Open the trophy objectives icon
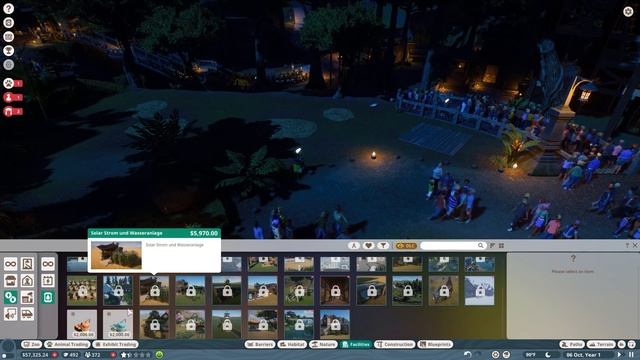This screenshot has height=360, width=640. (9, 51)
